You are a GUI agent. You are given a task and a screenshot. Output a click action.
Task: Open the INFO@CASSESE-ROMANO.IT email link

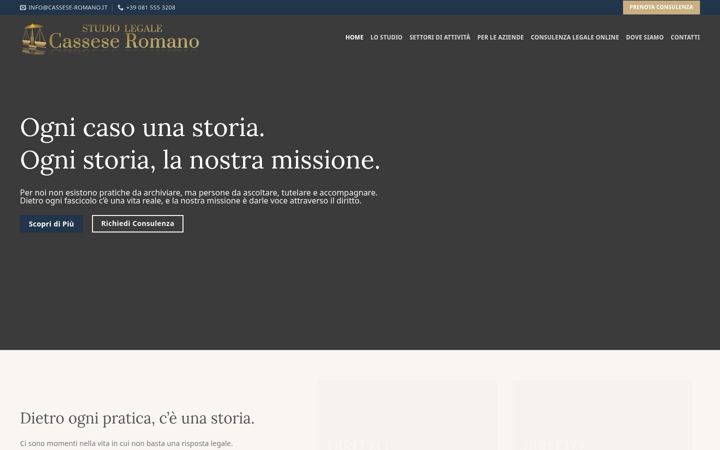coord(68,7)
